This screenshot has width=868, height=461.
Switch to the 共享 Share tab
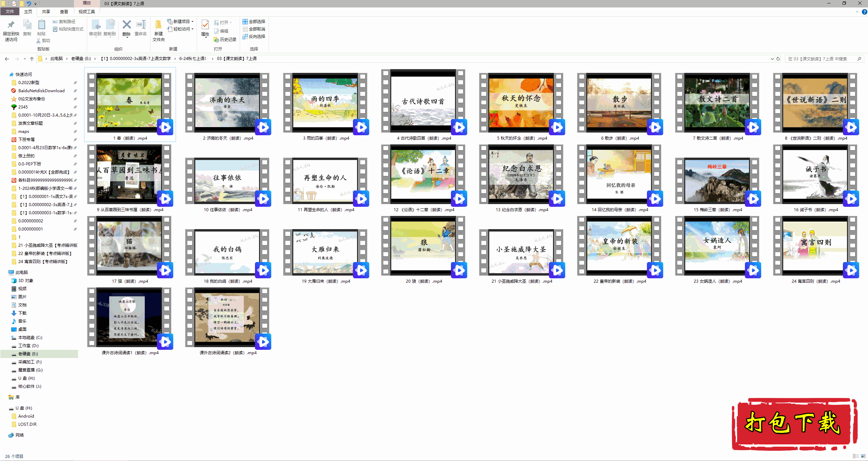pyautogui.click(x=46, y=12)
